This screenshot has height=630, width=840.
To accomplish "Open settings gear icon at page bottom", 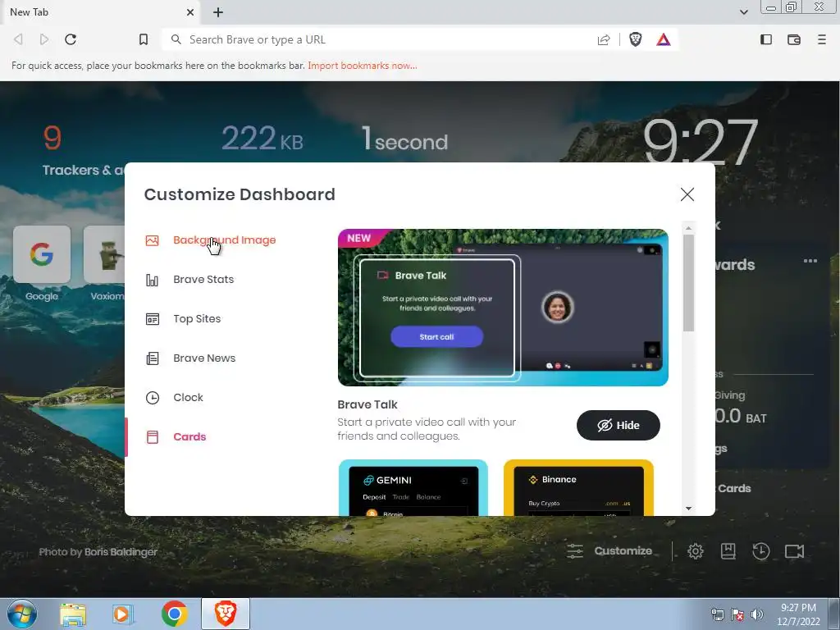I will click(x=696, y=551).
